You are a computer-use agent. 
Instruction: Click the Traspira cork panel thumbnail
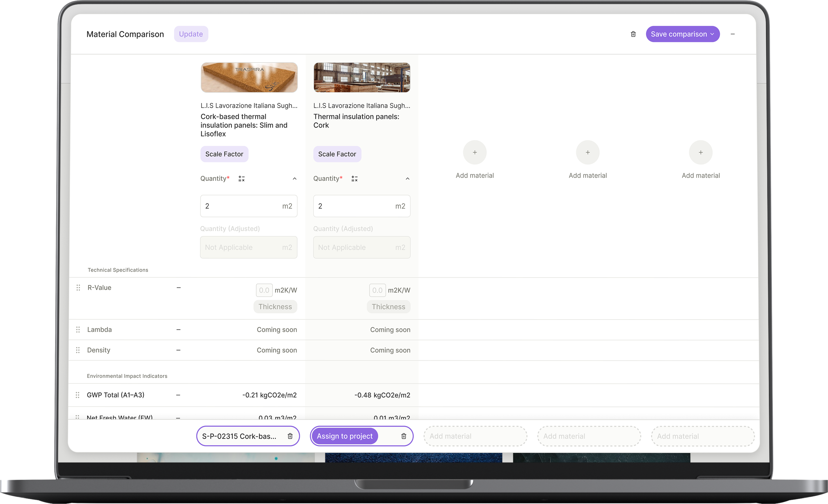pos(249,77)
